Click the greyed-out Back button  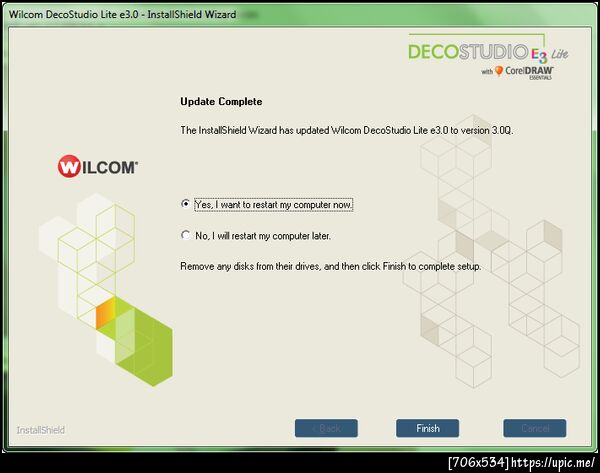pos(326,428)
